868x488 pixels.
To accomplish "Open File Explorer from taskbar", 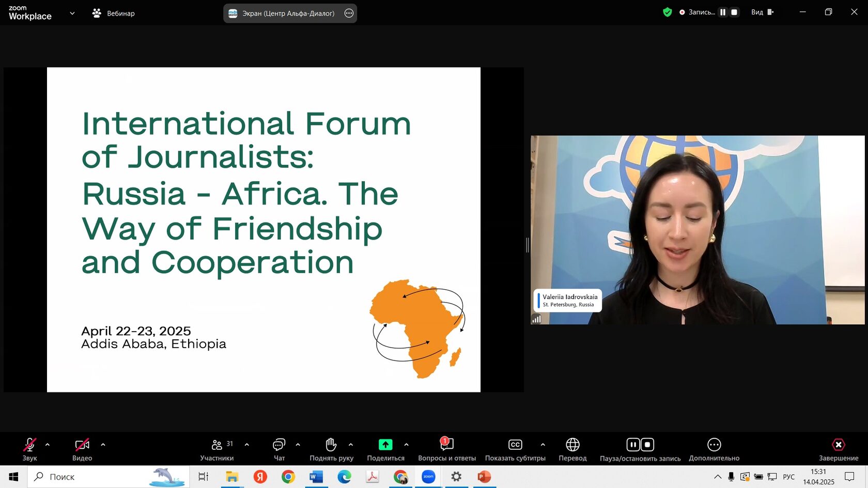I will pyautogui.click(x=232, y=477).
